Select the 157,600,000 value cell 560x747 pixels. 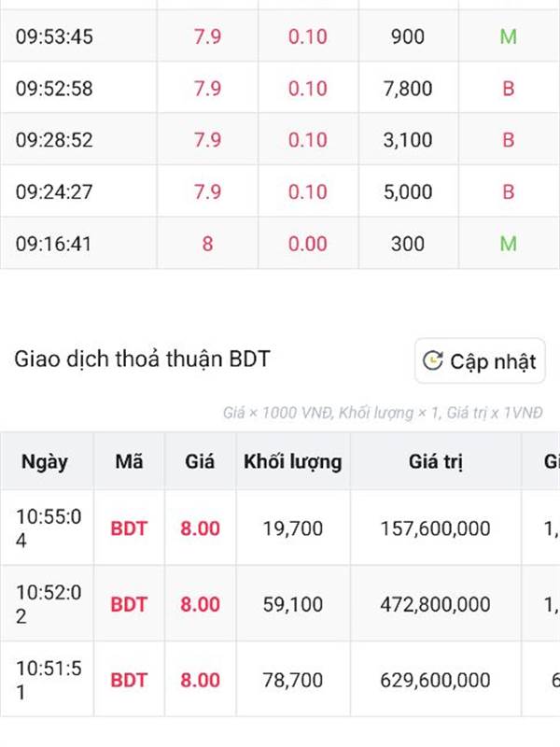pyautogui.click(x=436, y=529)
